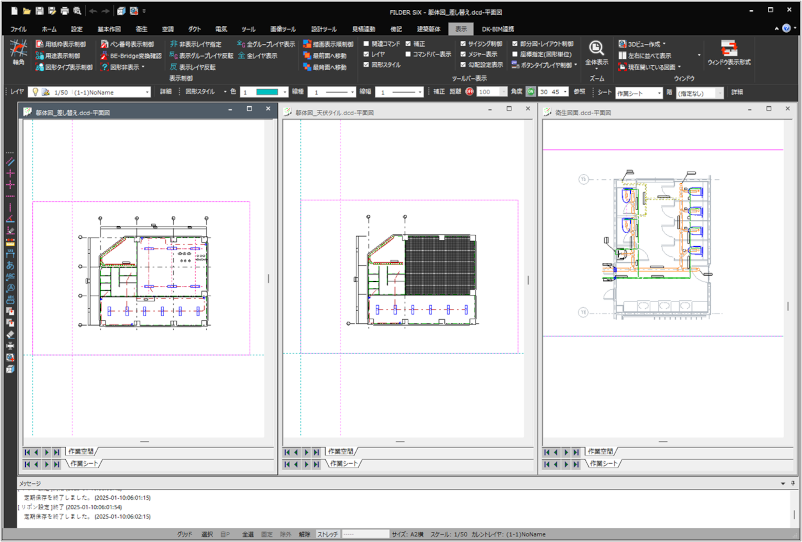Viewport: 802px width, 542px height.
Task: Click the BE-Bridge変換確認 icon
Action: 103,56
